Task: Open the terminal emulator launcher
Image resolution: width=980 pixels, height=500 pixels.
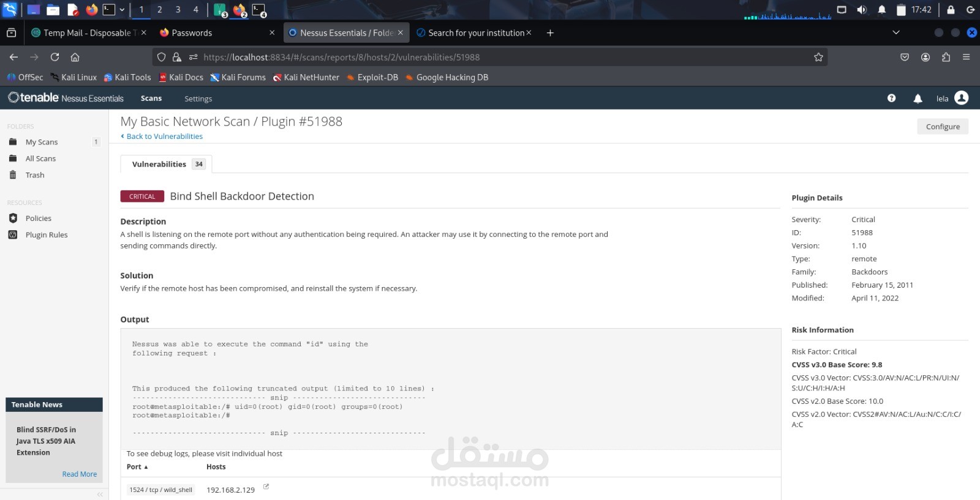Action: [x=109, y=10]
